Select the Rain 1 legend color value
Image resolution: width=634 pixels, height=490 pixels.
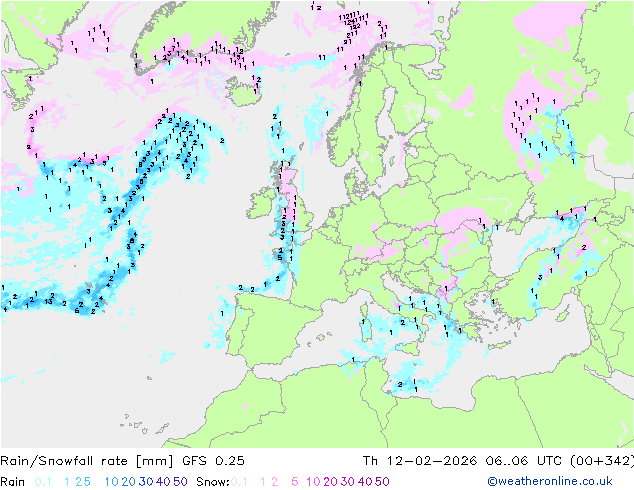click(67, 482)
